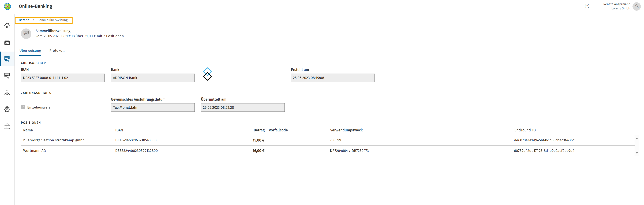Click the positions list scroll down arrow
This screenshot has height=205, width=644.
[636, 153]
